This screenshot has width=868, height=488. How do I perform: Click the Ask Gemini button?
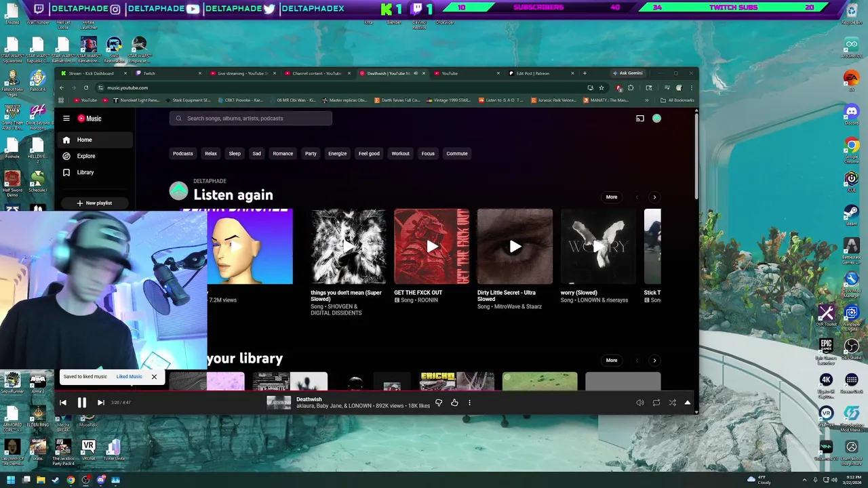tap(627, 73)
